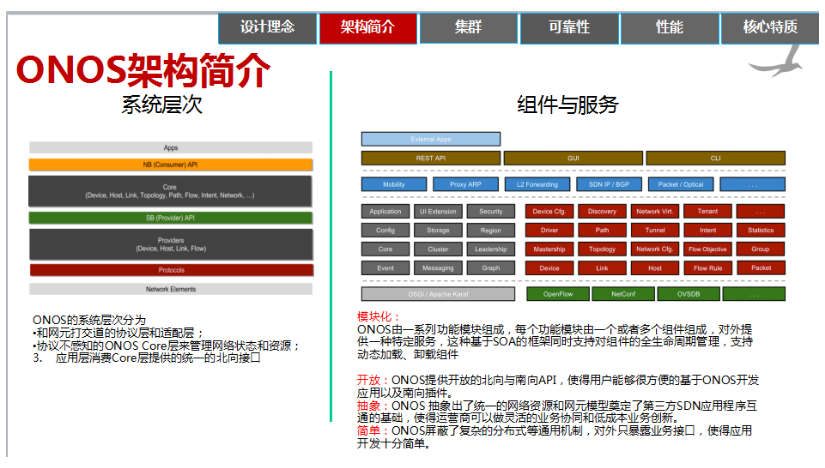This screenshot has height=468, width=825.
Task: Click the Application component box
Action: point(385,211)
